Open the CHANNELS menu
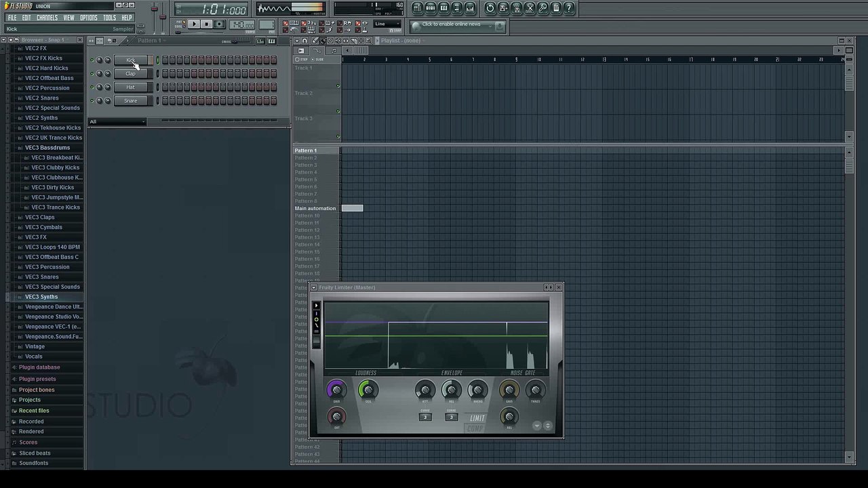868x488 pixels. (x=47, y=18)
